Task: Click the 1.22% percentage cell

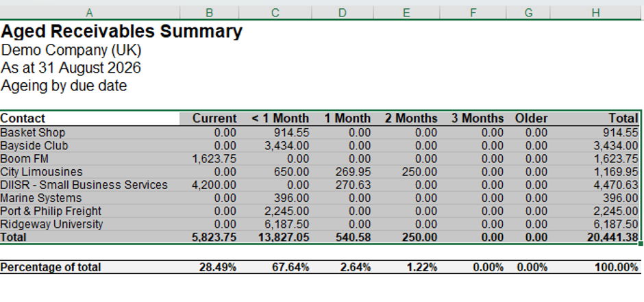Action: (x=406, y=268)
